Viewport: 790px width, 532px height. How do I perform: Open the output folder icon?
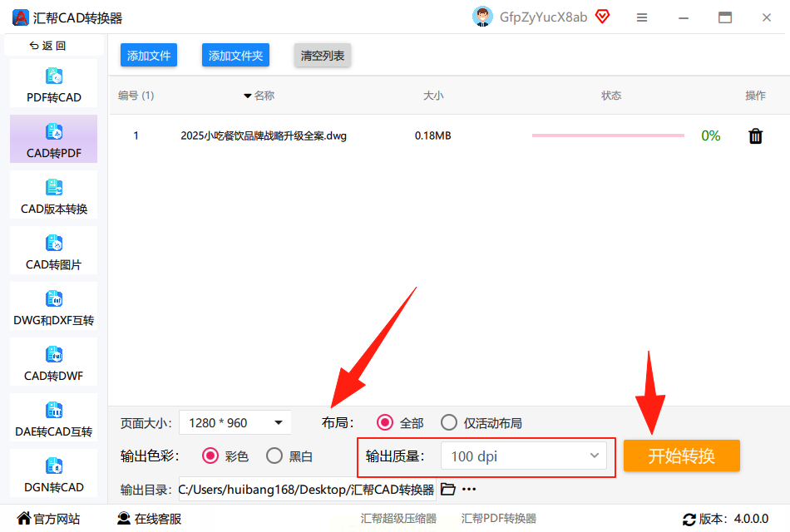click(448, 489)
